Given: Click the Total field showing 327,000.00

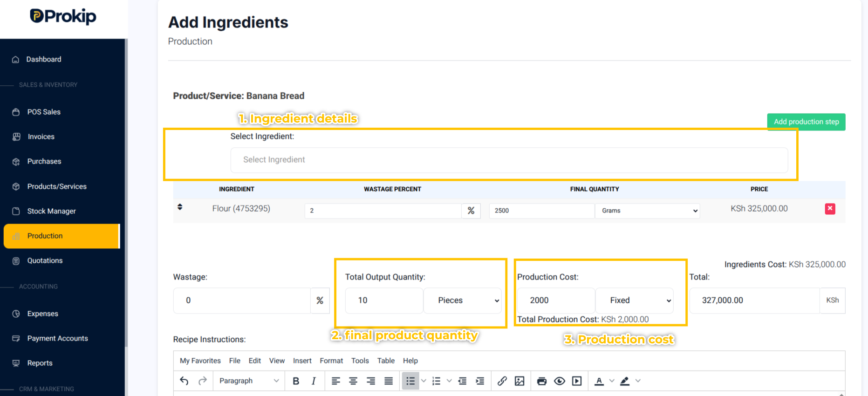Looking at the screenshot, I should pyautogui.click(x=754, y=300).
